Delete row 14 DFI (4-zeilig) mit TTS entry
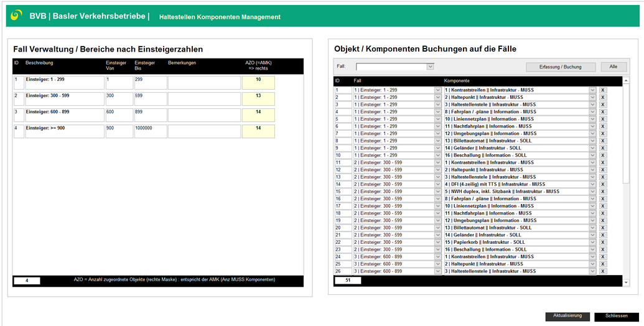Image resolution: width=644 pixels, height=326 pixels. (x=602, y=184)
